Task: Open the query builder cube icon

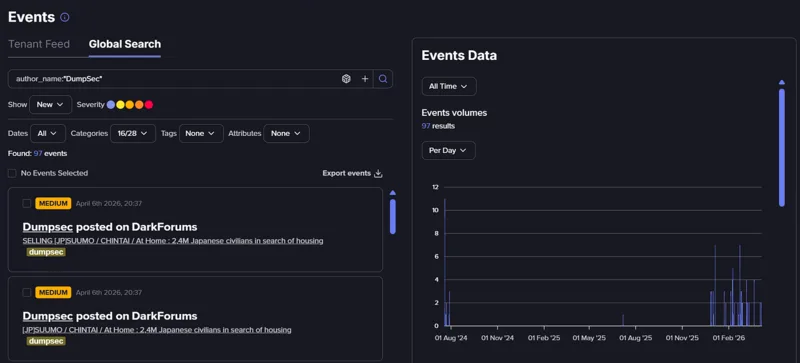Action: tap(346, 79)
